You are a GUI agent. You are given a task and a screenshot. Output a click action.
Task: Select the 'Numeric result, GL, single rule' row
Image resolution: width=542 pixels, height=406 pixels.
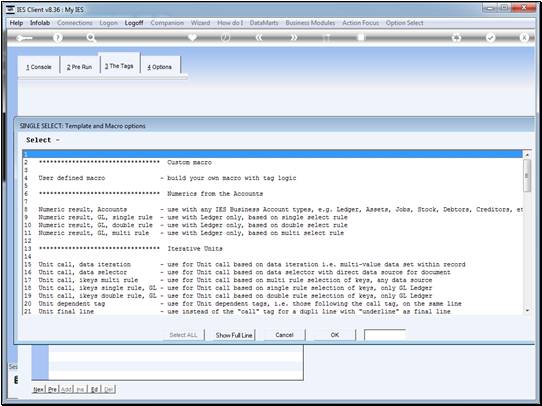coord(273,217)
